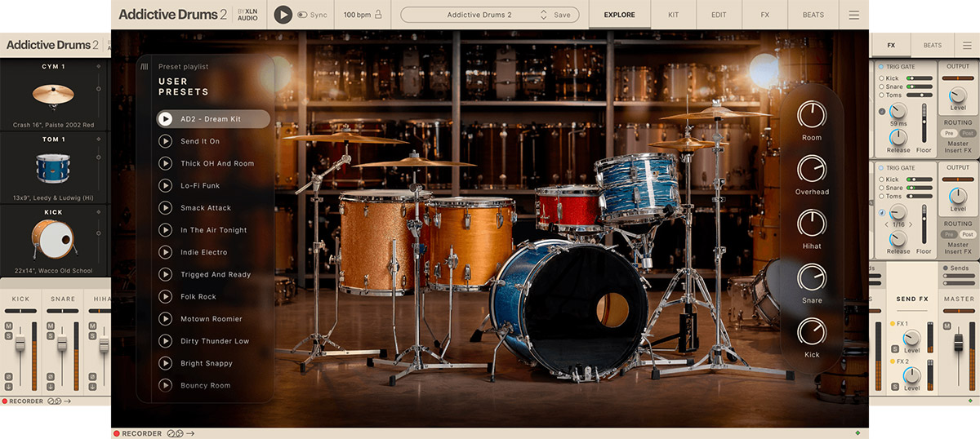Solo the FX 1 send
This screenshot has height=439, width=980.
coord(895,348)
